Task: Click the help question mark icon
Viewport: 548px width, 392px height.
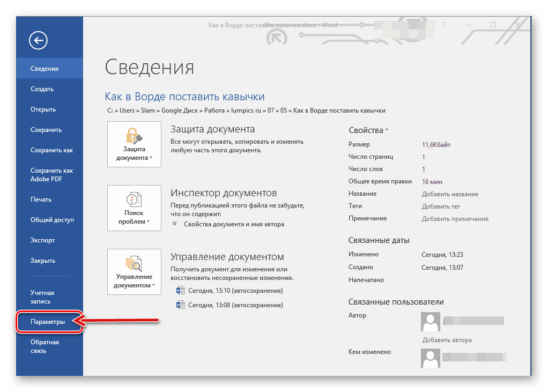Action: click(444, 25)
